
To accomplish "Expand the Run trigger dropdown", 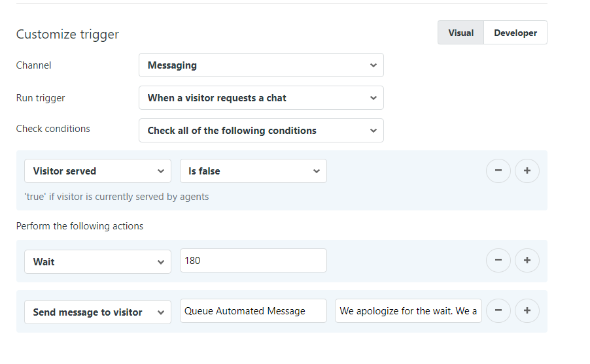I will (x=261, y=98).
